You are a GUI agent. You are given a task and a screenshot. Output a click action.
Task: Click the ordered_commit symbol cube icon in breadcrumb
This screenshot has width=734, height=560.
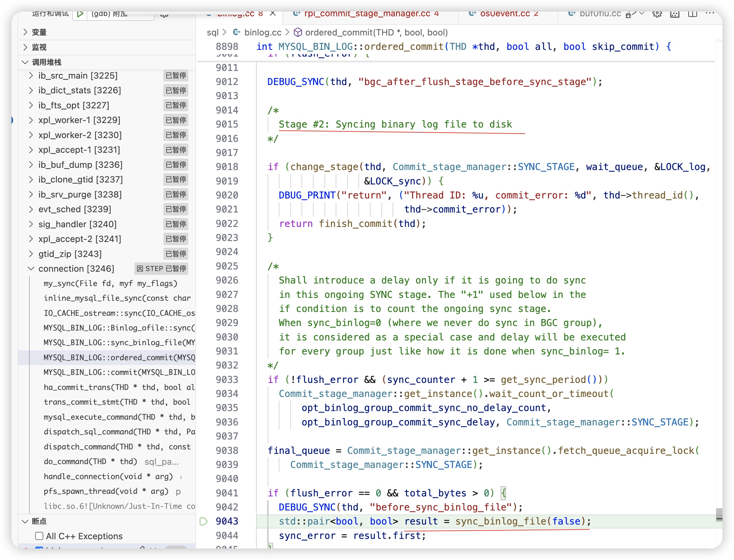pyautogui.click(x=298, y=32)
